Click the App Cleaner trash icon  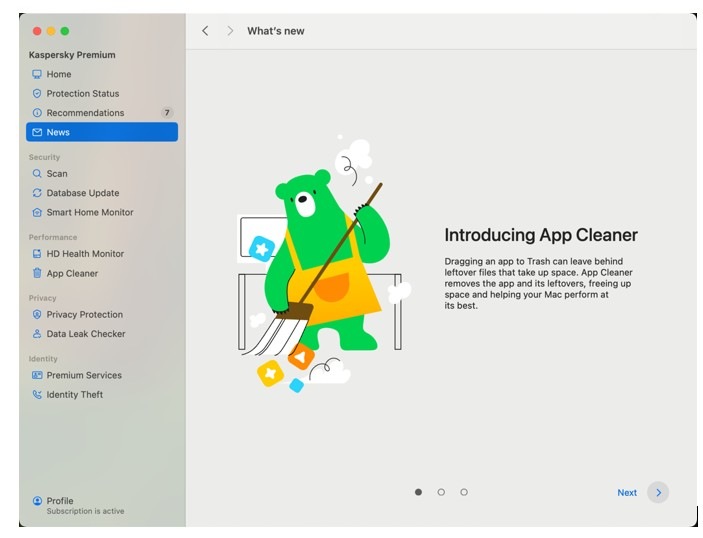37,273
